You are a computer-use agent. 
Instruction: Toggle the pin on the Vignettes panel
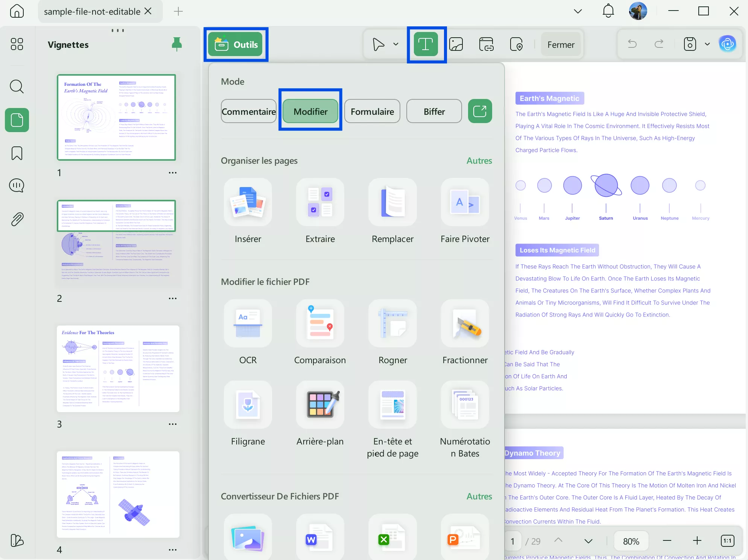pos(176,44)
